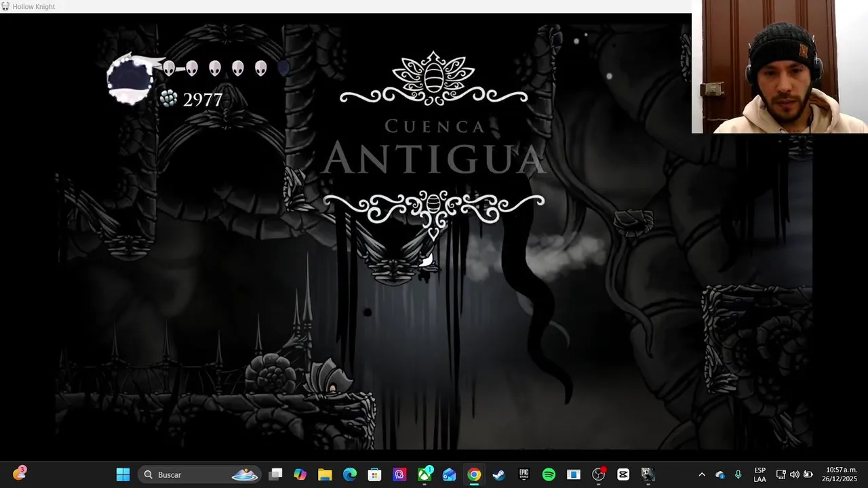Open Epic Games Launcher icon
This screenshot has height=488, width=868.
point(524,474)
